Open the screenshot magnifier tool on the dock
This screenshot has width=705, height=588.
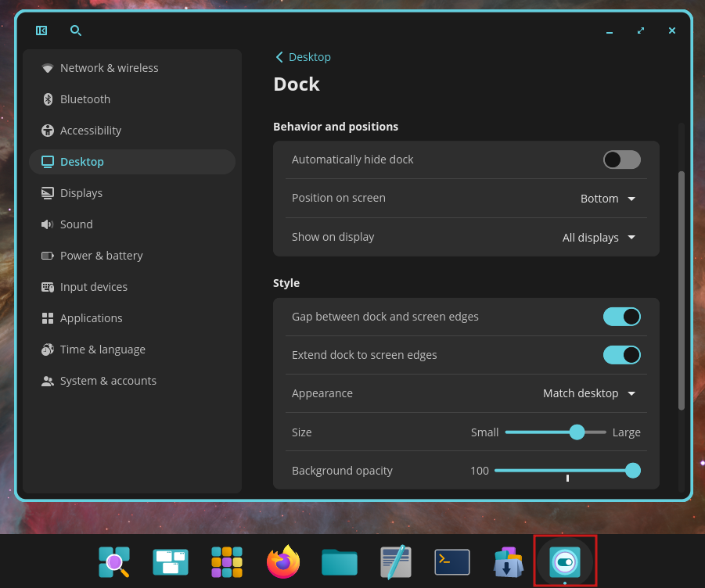(x=113, y=561)
